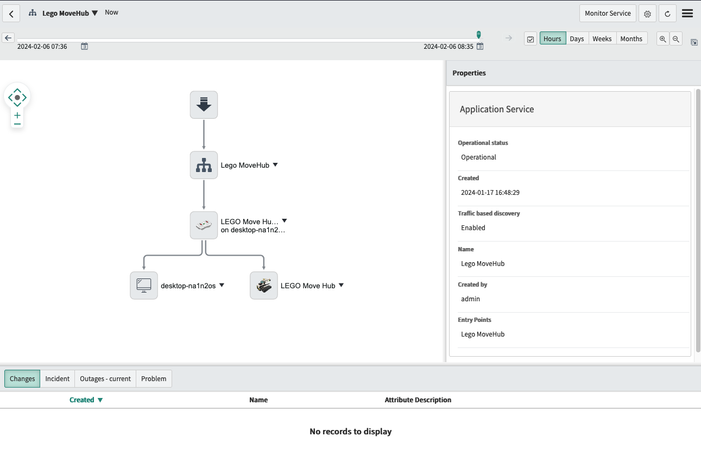Toggle the timeline checkbox icon
This screenshot has height=450, width=701.
(530, 39)
